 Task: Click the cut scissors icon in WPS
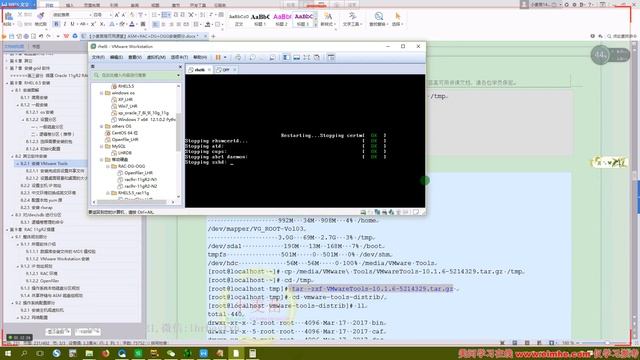20,14
